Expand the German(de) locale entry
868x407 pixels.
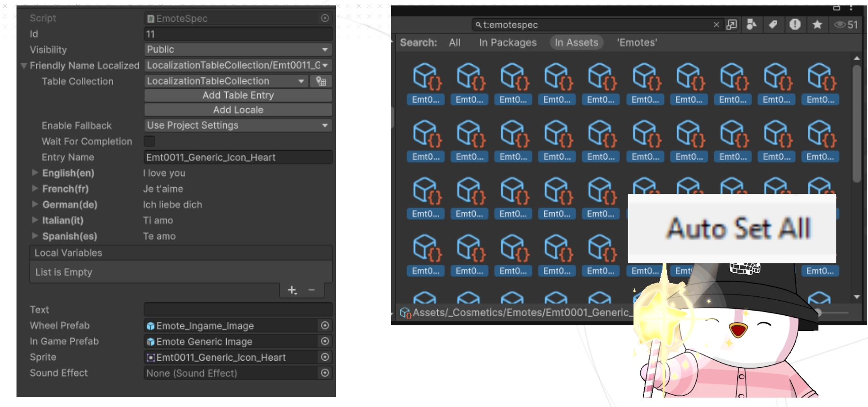(35, 204)
